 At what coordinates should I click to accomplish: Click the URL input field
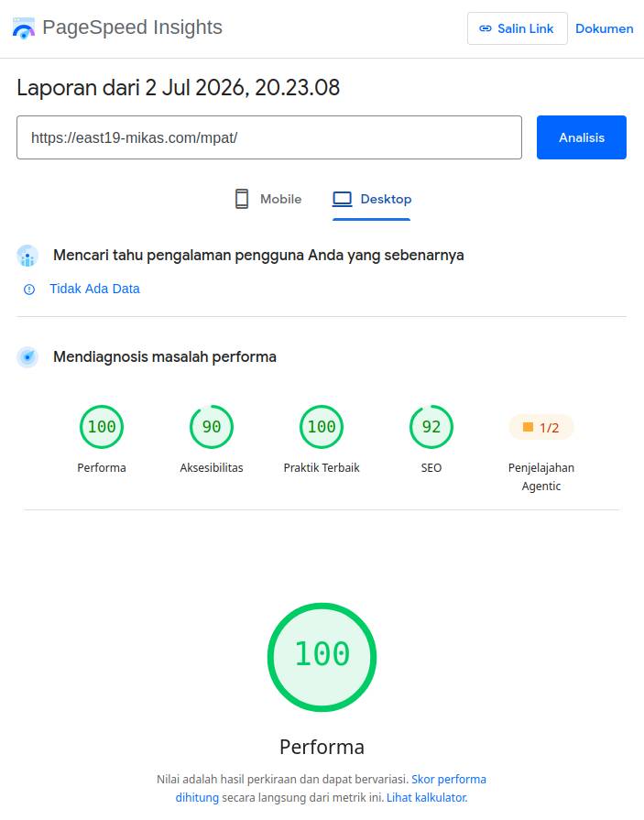[269, 137]
